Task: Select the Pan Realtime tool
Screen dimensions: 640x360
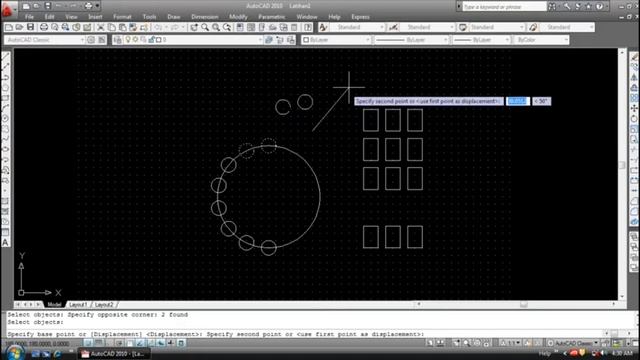Action: 194,27
